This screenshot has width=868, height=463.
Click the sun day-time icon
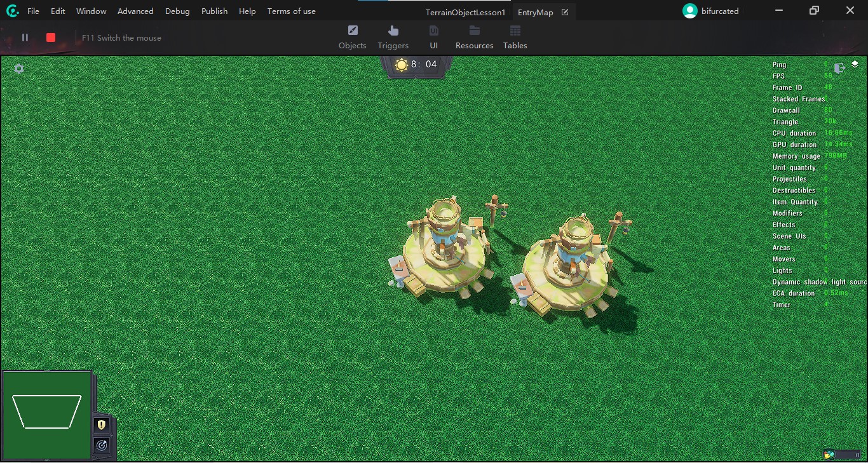[x=402, y=64]
